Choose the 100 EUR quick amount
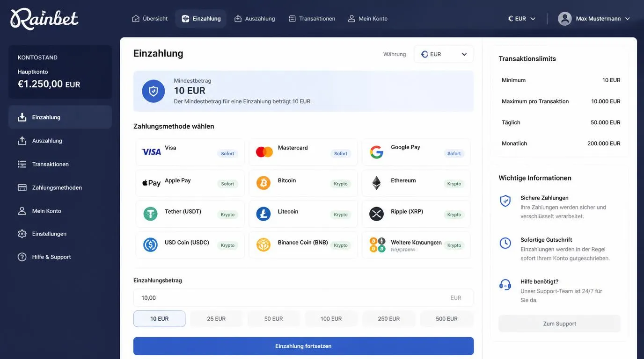This screenshot has height=359, width=644. 331,319
